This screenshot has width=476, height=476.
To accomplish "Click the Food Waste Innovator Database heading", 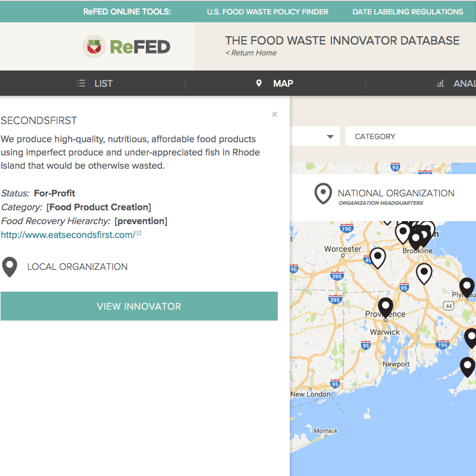I will coord(342,40).
